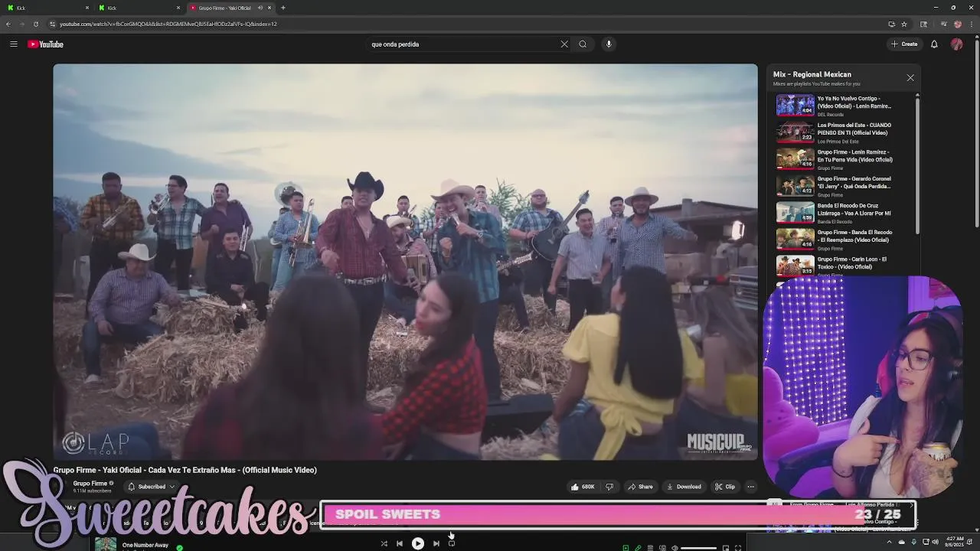Enter fullscreen in the music player
980x551 pixels.
tap(738, 548)
